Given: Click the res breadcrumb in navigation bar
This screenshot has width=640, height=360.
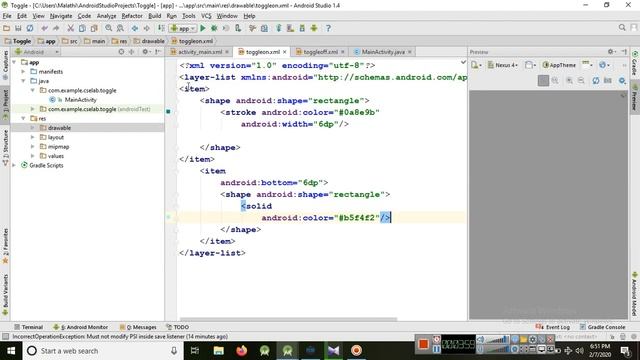Looking at the screenshot, I should click(x=120, y=41).
